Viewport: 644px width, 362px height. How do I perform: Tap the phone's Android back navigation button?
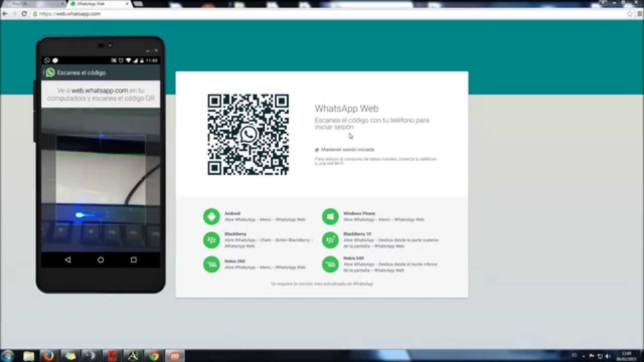coord(68,260)
